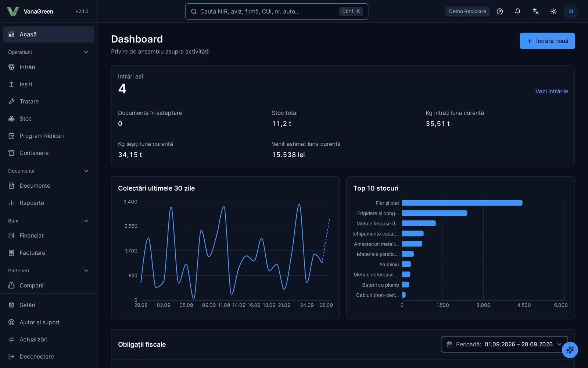Click the Actualizări megaphone icon
This screenshot has width=588, height=368.
tap(11, 339)
